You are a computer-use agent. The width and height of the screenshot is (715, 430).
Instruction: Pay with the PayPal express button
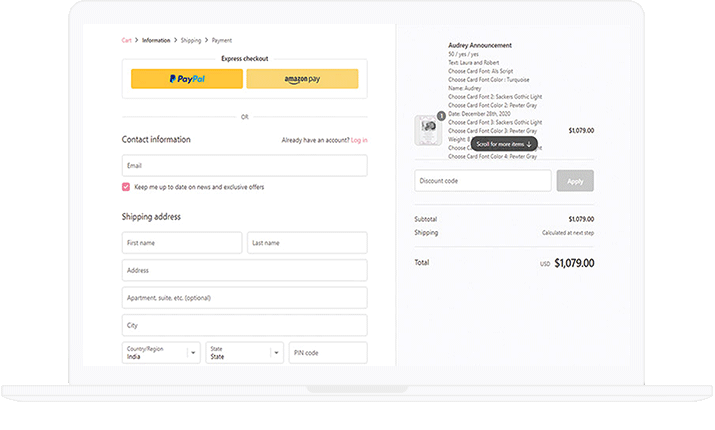(x=187, y=79)
